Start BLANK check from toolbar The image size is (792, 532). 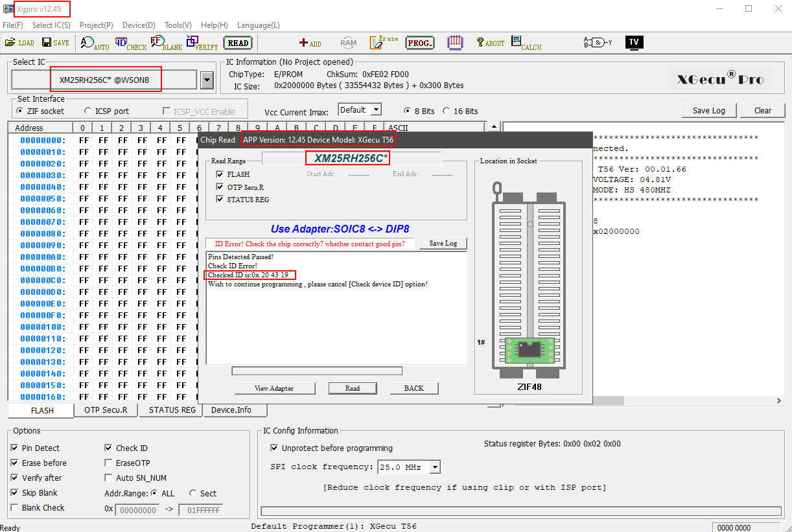[x=167, y=43]
